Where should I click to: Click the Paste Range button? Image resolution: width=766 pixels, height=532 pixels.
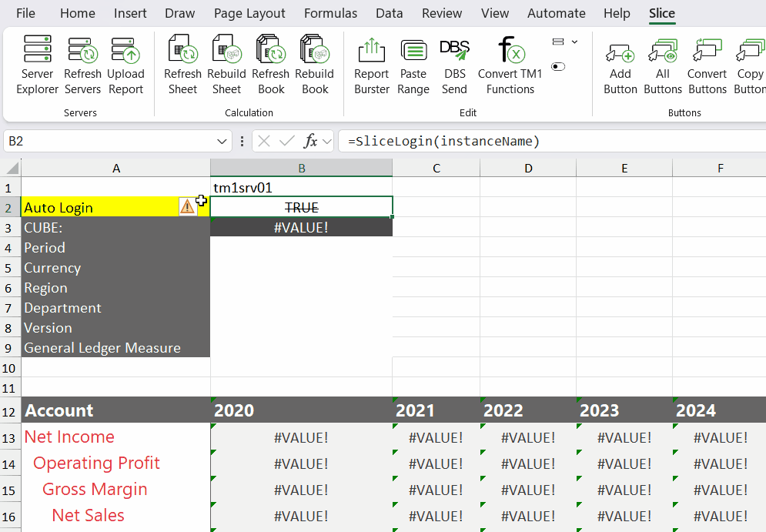point(413,65)
